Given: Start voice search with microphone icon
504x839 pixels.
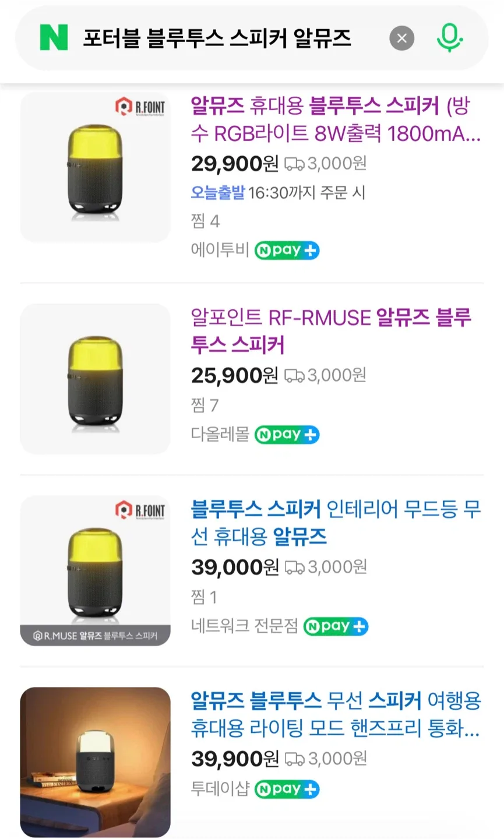Looking at the screenshot, I should click(x=449, y=38).
